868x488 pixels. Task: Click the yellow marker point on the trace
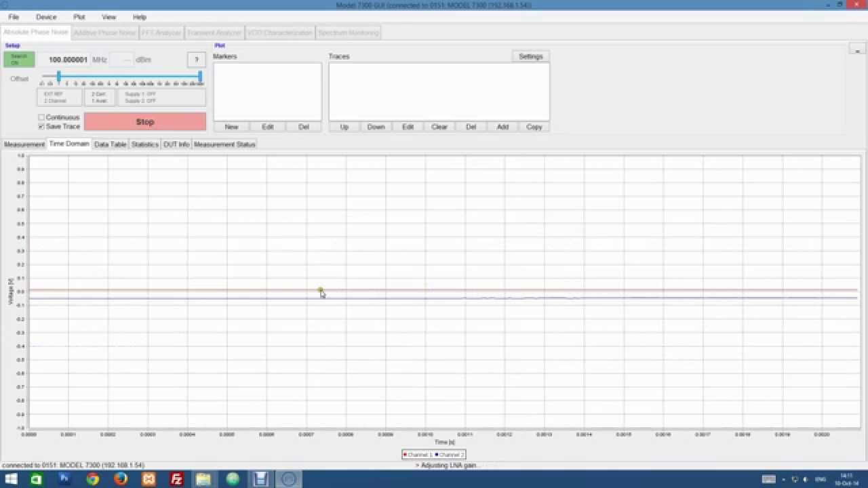tap(320, 290)
